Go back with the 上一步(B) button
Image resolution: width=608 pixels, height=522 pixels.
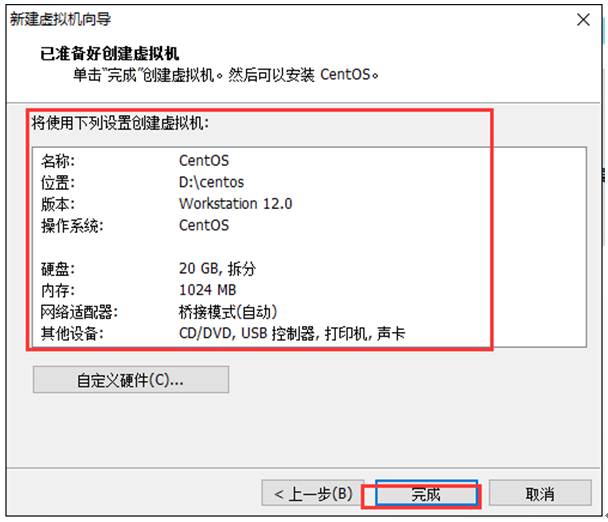(313, 493)
